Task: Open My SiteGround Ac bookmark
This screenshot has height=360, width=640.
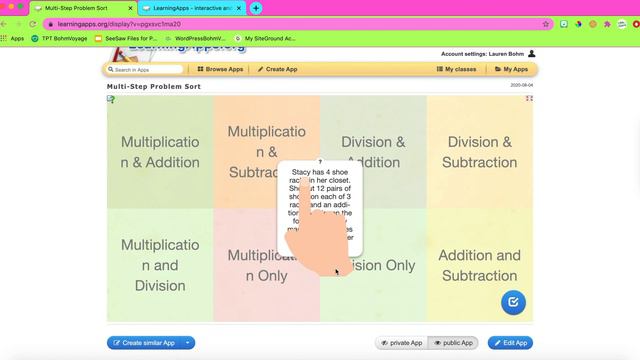Action: point(265,38)
